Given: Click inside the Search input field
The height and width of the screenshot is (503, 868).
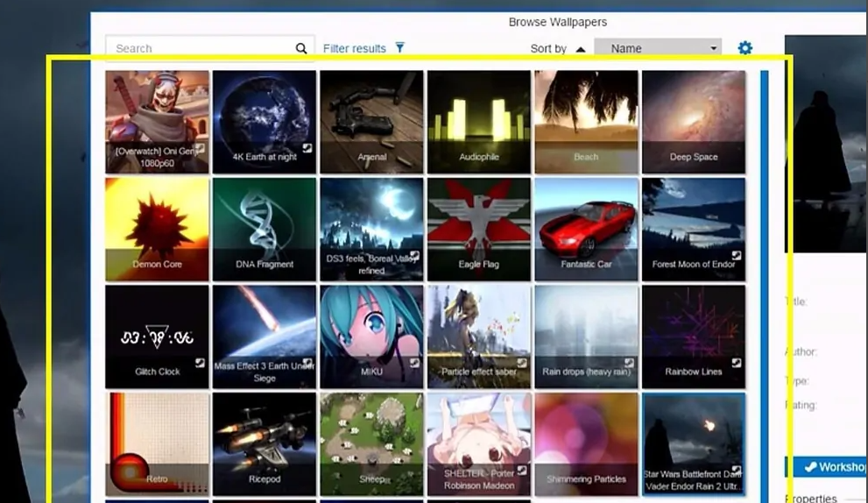Looking at the screenshot, I should pyautogui.click(x=201, y=49).
